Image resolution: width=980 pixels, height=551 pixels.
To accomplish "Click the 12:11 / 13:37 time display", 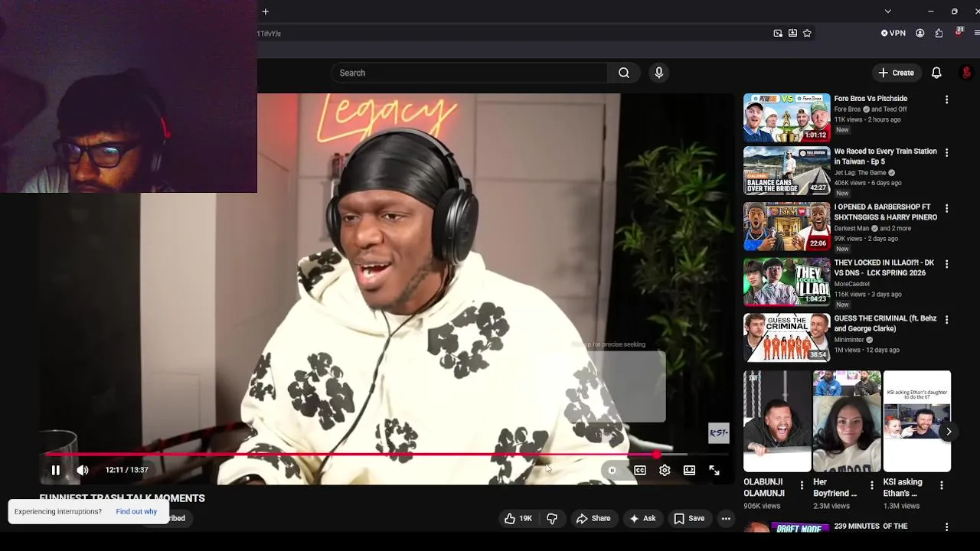I will (x=126, y=470).
